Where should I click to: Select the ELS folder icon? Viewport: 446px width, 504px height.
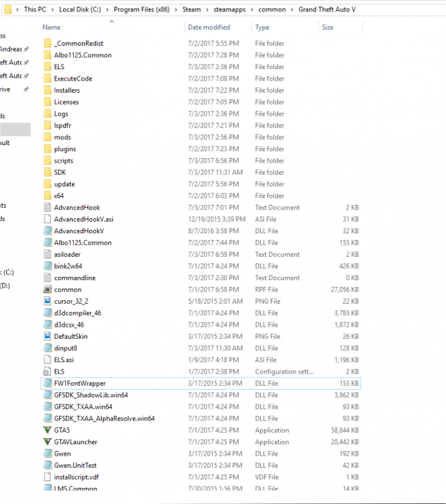tap(47, 67)
